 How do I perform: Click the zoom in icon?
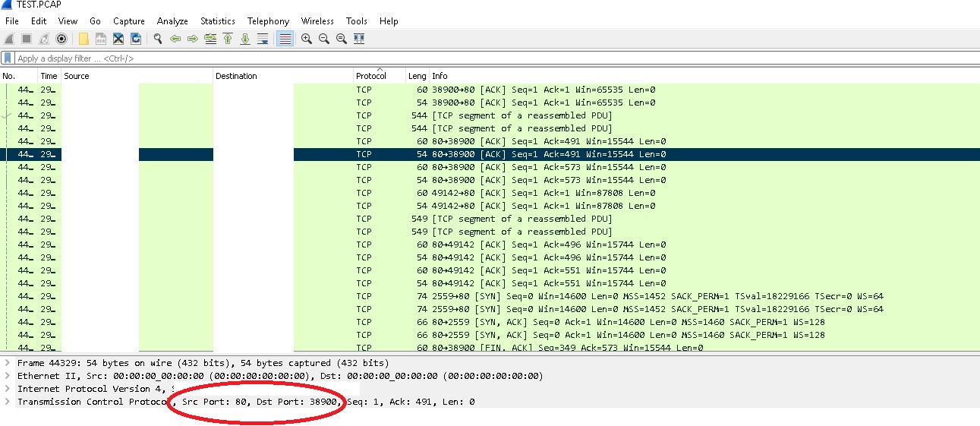[x=307, y=39]
